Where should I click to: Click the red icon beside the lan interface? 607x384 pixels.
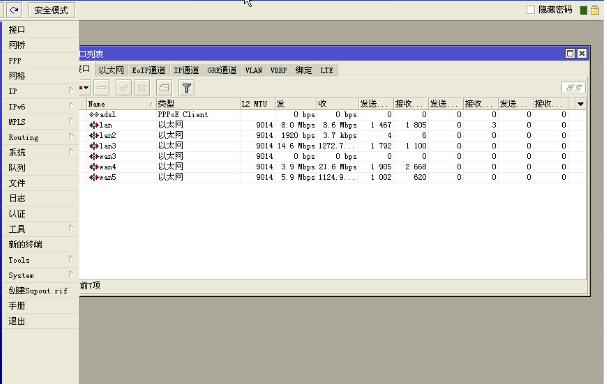pyautogui.click(x=94, y=125)
